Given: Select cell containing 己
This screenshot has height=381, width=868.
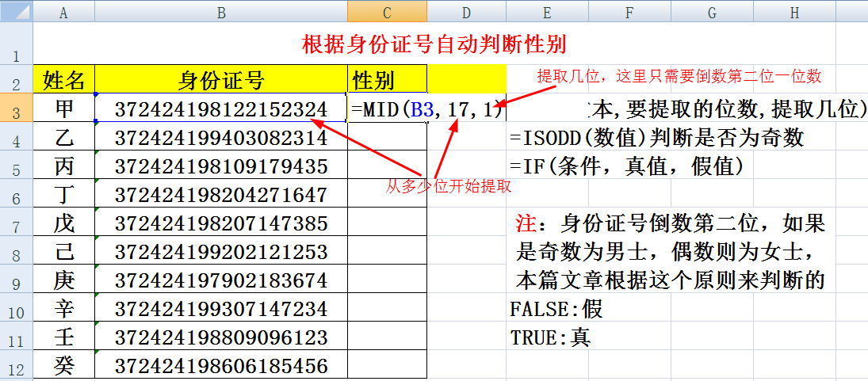Looking at the screenshot, I should (64, 250).
